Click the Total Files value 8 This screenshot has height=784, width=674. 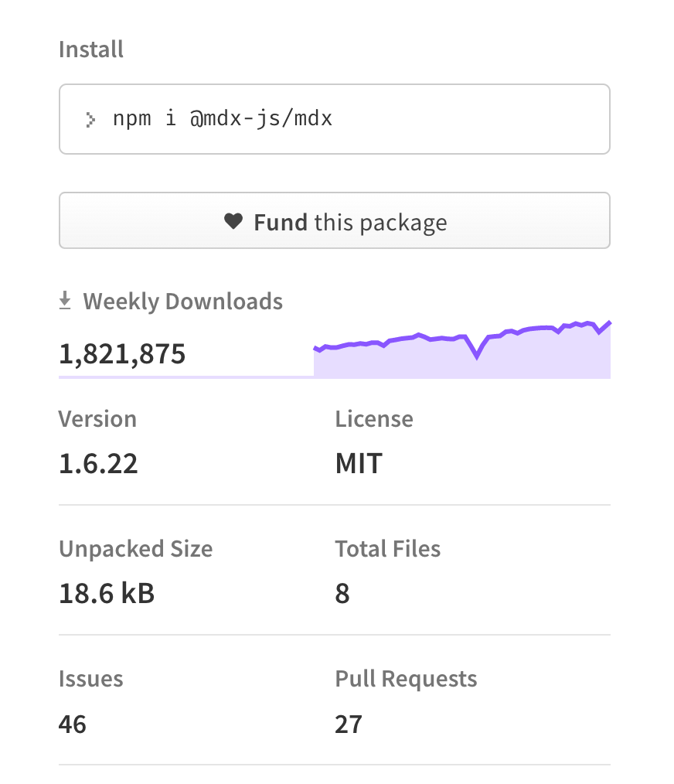click(x=342, y=594)
